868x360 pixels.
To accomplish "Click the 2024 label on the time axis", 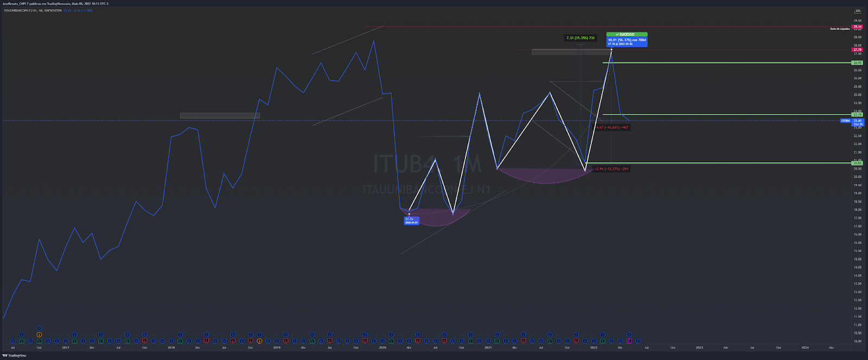I will coord(805,348).
